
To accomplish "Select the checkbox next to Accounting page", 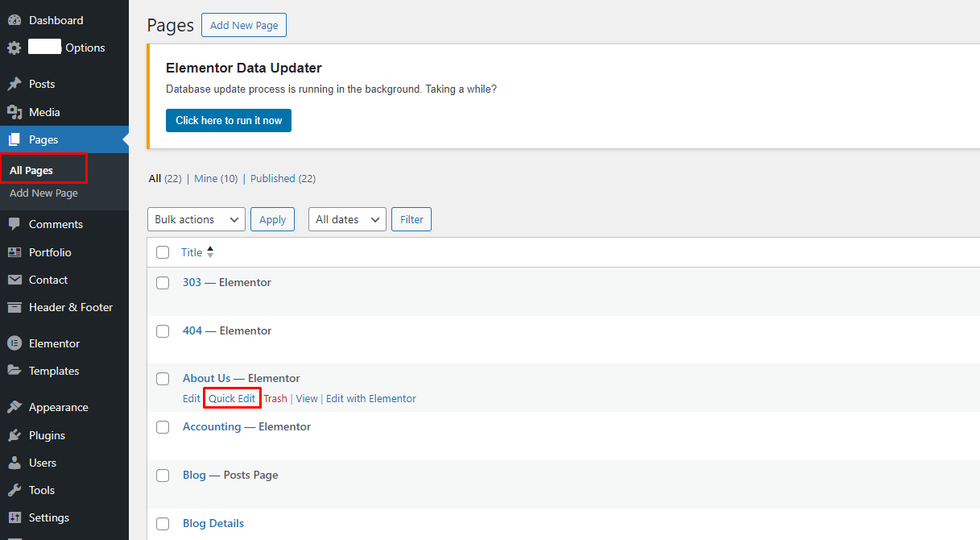I will pos(163,427).
